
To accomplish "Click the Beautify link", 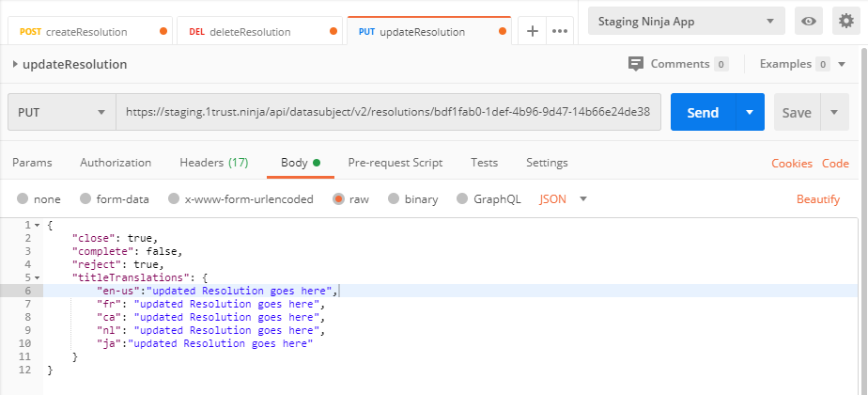I will 817,199.
